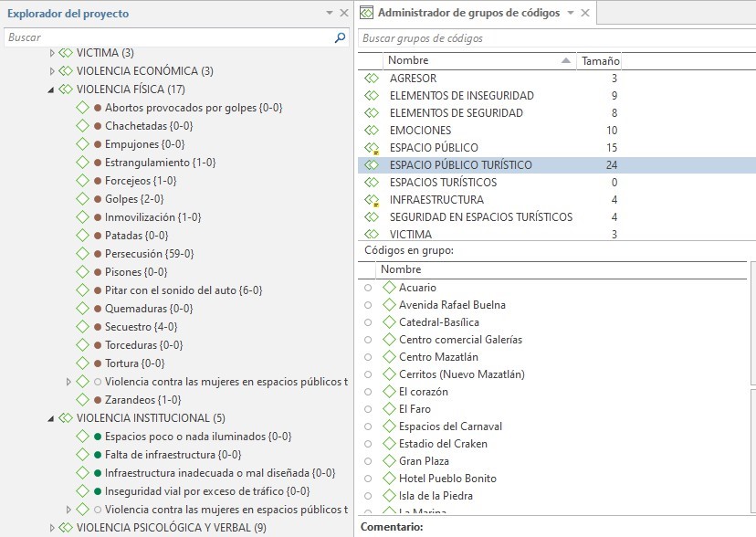
Task: Click the Administrador de grupos de códigos tab icon
Action: 367,13
